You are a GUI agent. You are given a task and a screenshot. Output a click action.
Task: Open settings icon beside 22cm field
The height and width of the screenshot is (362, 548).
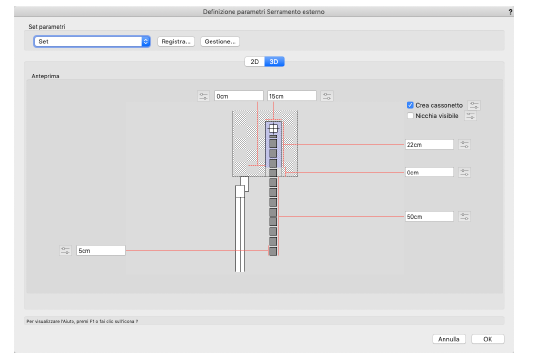464,144
